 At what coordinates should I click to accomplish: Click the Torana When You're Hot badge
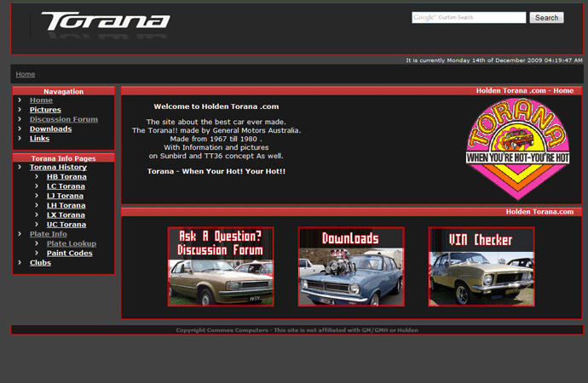(518, 149)
